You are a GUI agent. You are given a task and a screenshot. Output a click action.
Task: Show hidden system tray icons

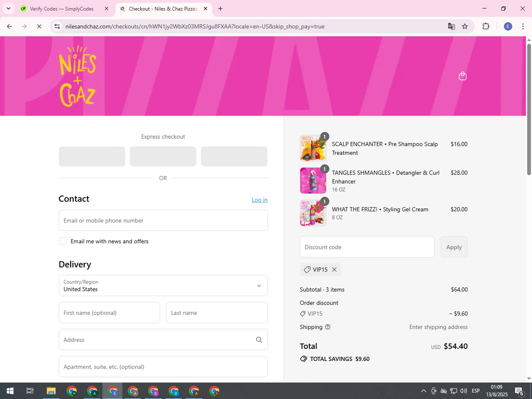(423, 391)
